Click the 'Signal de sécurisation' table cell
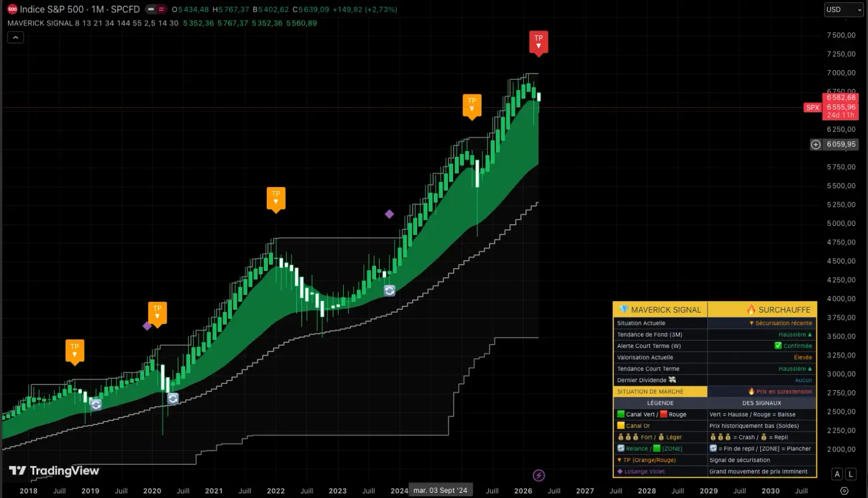The image size is (868, 498). coord(762,460)
